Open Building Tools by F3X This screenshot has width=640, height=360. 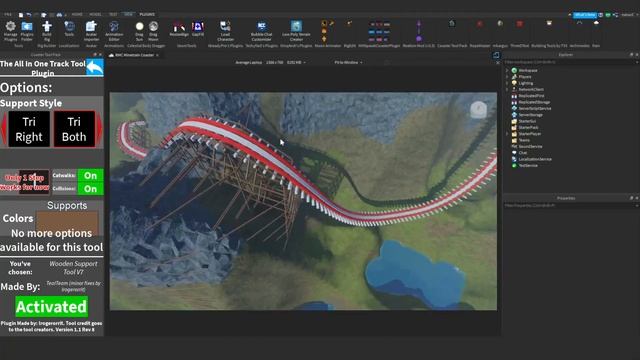pyautogui.click(x=549, y=23)
